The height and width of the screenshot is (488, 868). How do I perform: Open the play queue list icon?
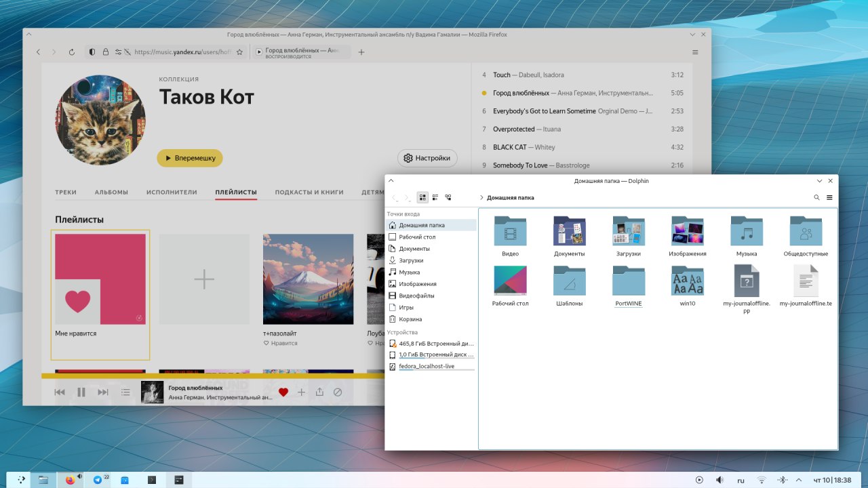point(125,392)
